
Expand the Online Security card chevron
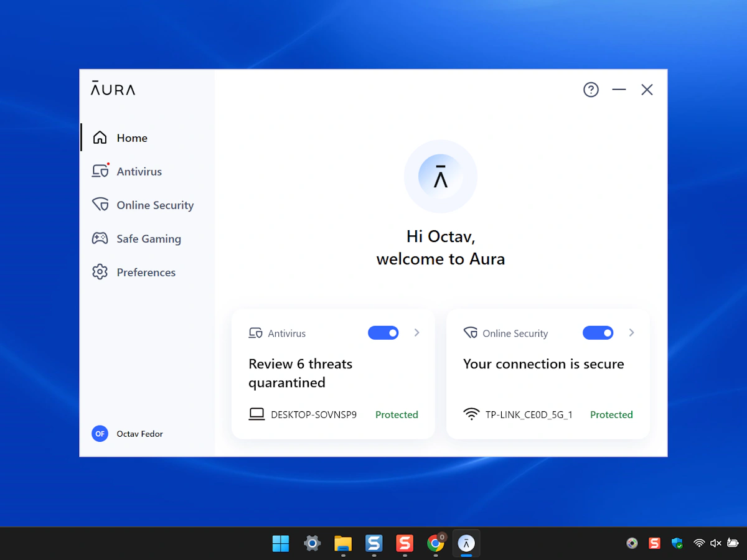(x=632, y=333)
